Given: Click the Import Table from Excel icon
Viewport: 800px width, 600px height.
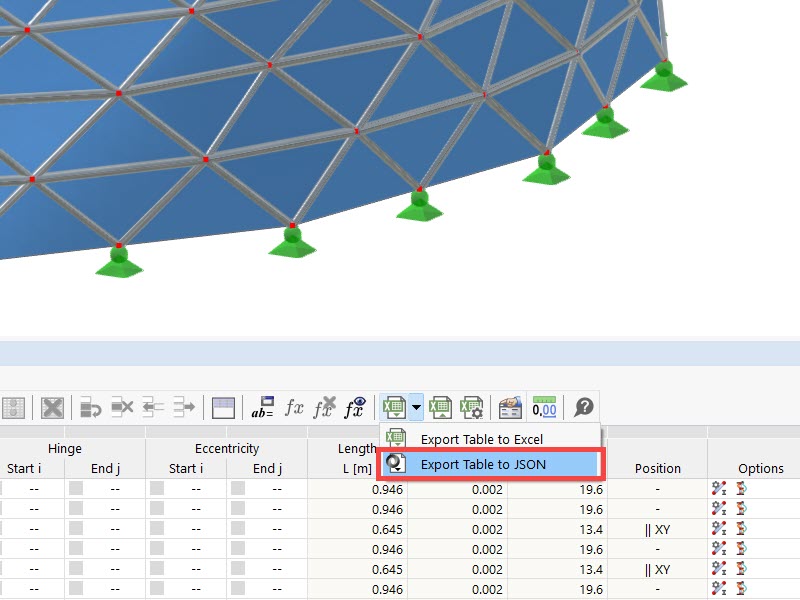Looking at the screenshot, I should 440,406.
